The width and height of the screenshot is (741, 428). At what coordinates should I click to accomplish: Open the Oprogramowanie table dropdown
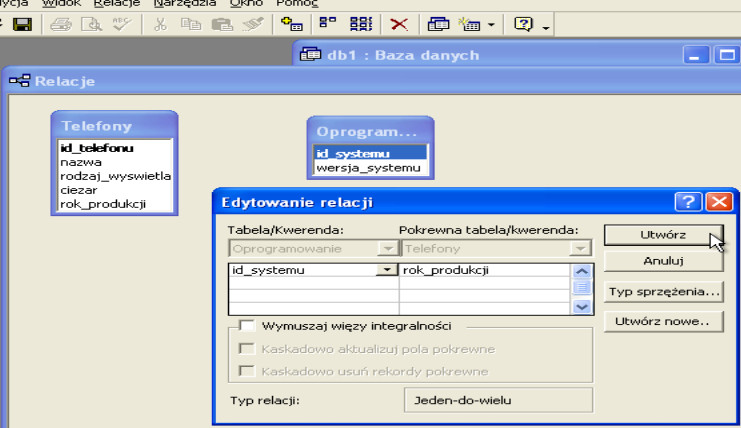385,248
